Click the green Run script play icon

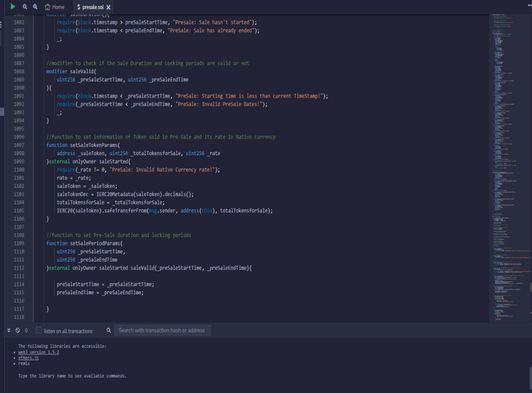point(12,7)
